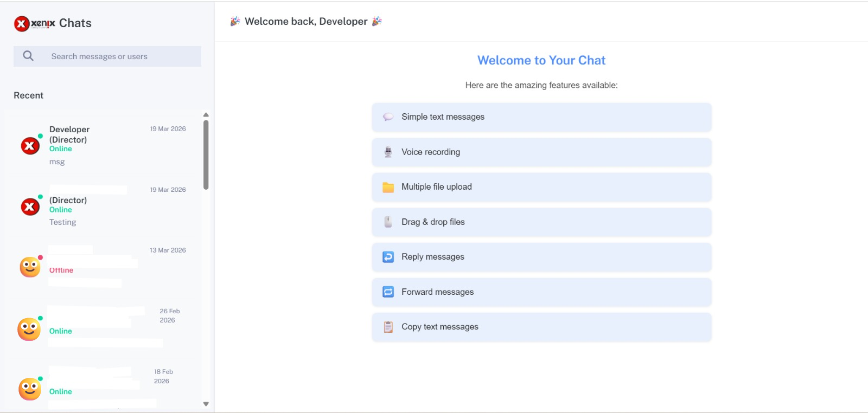Open the Offline contact's chat from 13 Mar 2026
Viewport: 868px width, 413px height.
point(103,267)
